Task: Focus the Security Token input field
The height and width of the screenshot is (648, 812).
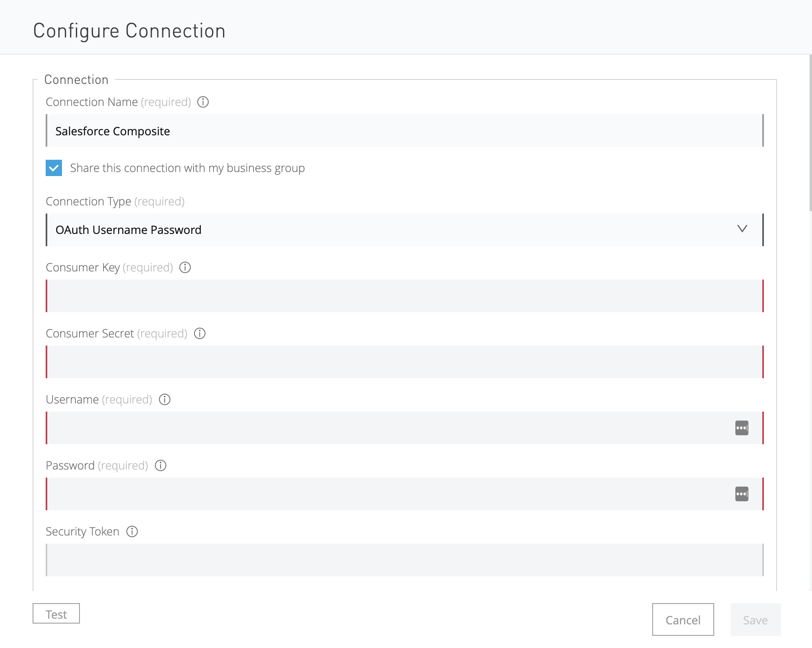Action: click(x=405, y=560)
